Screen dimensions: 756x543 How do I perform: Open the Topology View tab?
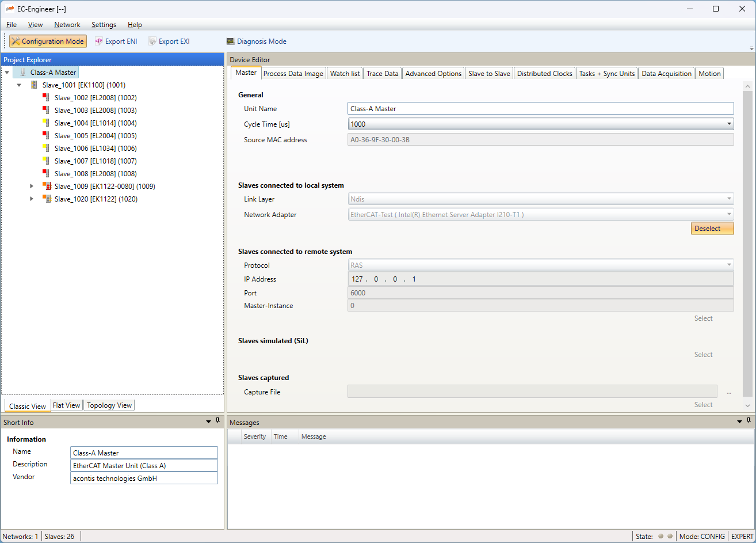[109, 405]
